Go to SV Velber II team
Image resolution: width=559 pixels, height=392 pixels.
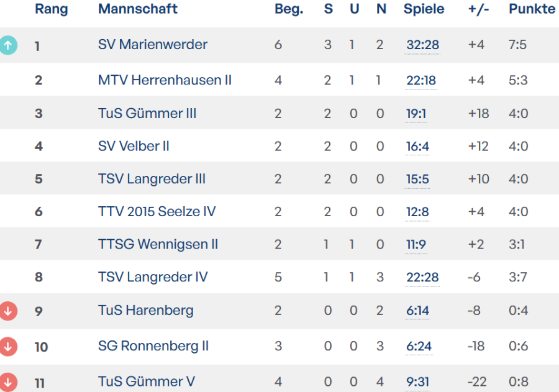click(134, 147)
